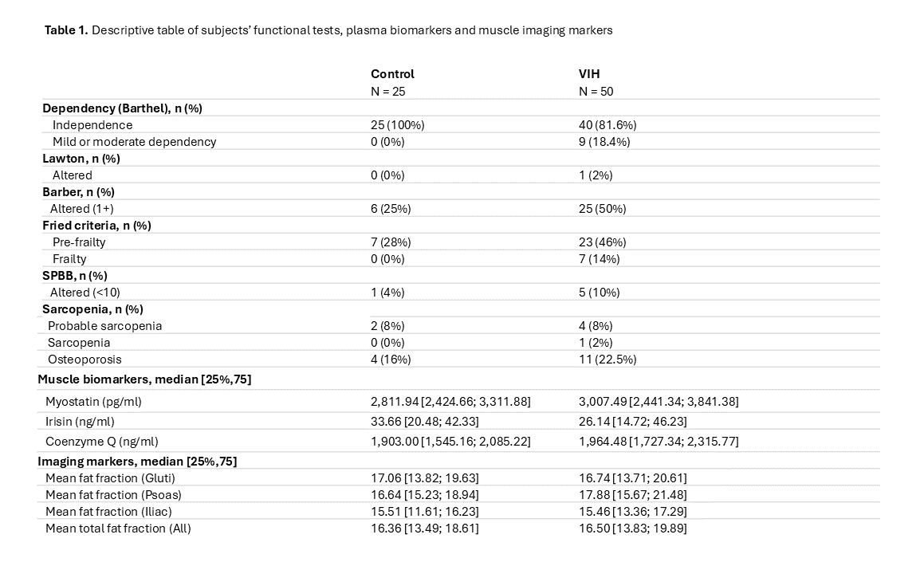Click the Pre-frailty Control value 7 (28%)
Viewport: 924px width, 562px height.
coord(391,242)
